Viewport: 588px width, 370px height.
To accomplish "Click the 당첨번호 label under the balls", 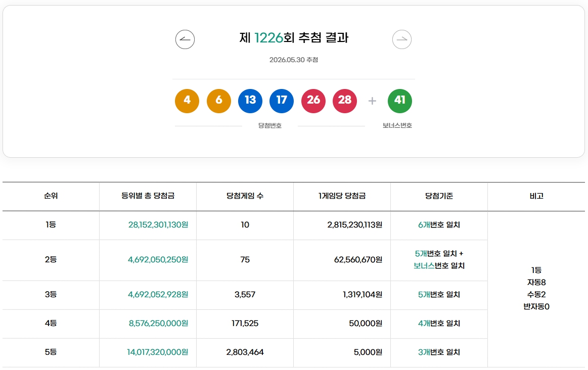I will point(269,125).
